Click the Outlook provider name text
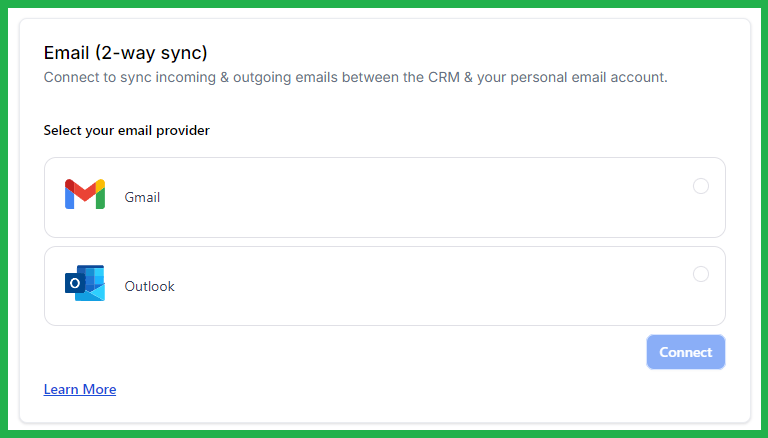768x438 pixels. [x=149, y=286]
